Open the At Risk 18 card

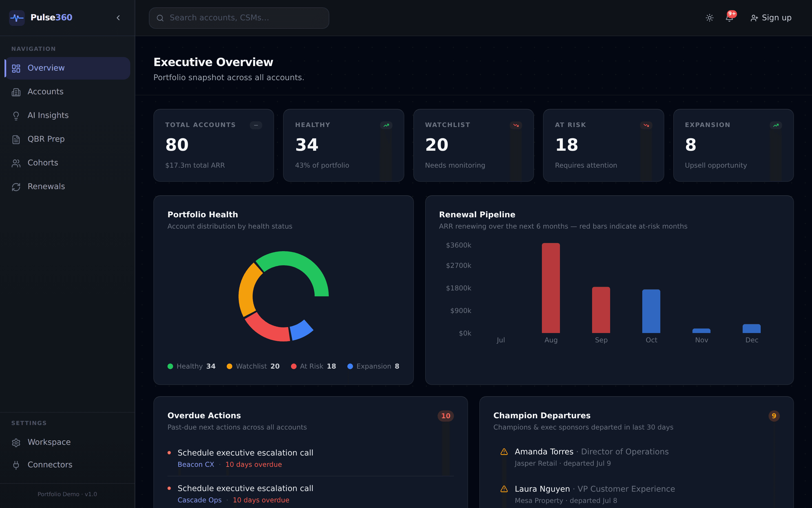click(604, 145)
